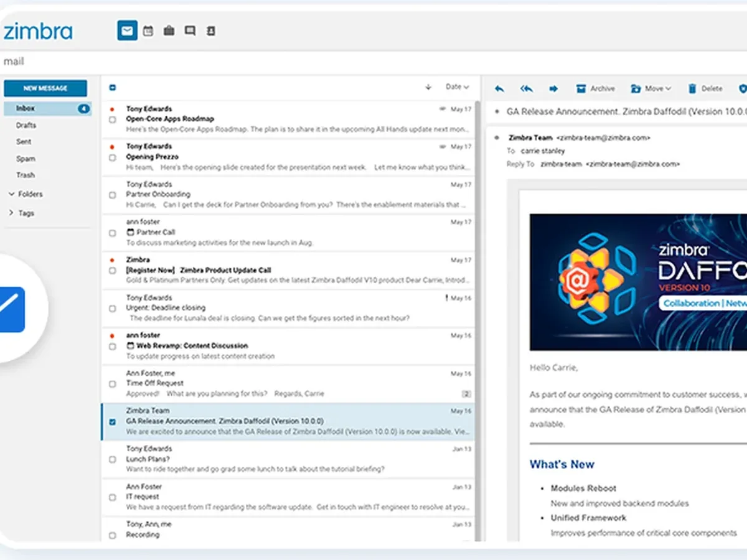Open the Zimbra Product Update Call email
Viewport: 747px width, 560px height.
(288, 271)
